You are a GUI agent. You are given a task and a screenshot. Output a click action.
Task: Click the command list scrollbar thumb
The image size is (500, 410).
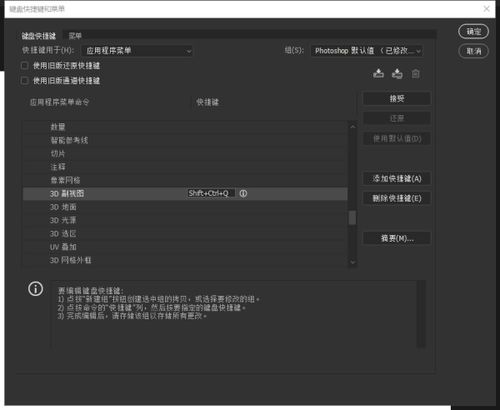pyautogui.click(x=352, y=218)
